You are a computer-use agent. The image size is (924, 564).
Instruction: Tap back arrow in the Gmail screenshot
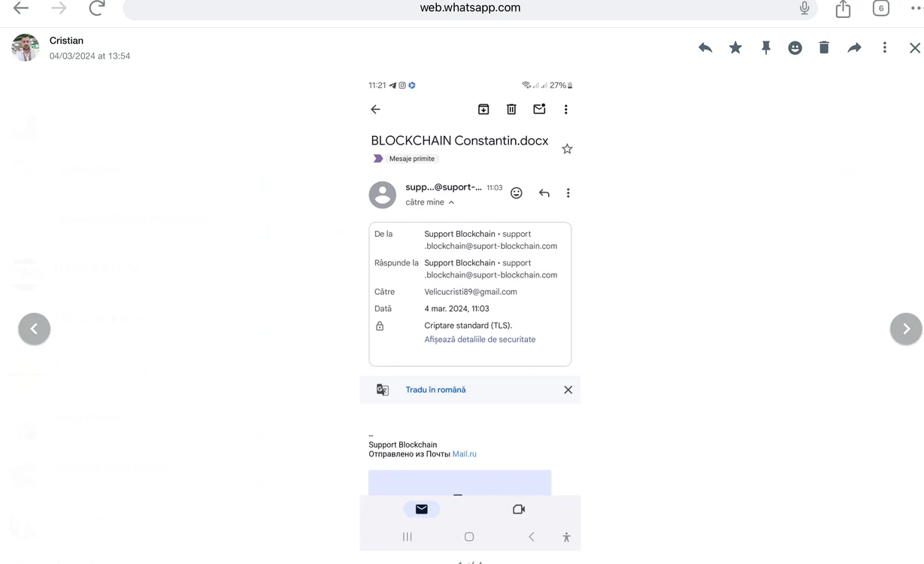375,109
